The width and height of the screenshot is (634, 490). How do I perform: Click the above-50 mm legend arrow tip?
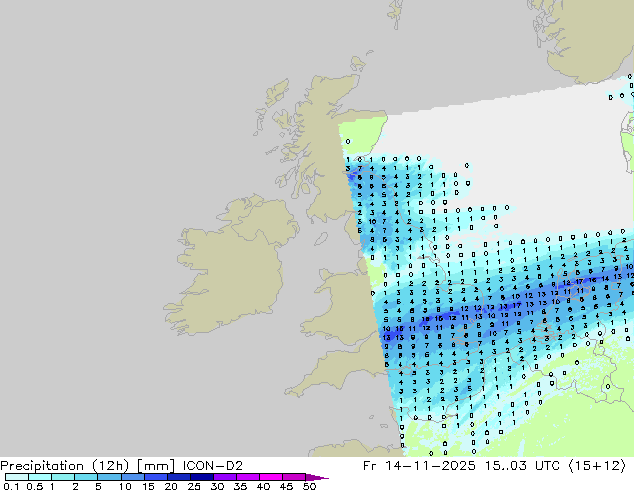[x=317, y=477]
